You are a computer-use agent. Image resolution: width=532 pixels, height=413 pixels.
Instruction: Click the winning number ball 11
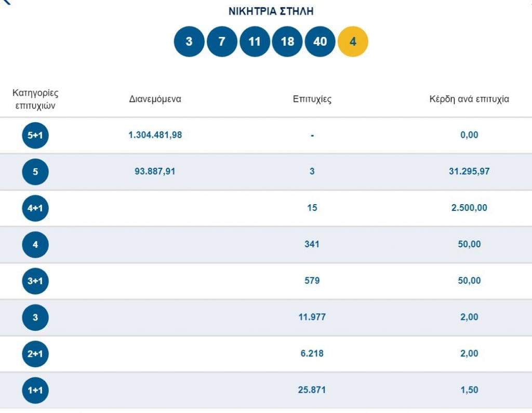[255, 41]
